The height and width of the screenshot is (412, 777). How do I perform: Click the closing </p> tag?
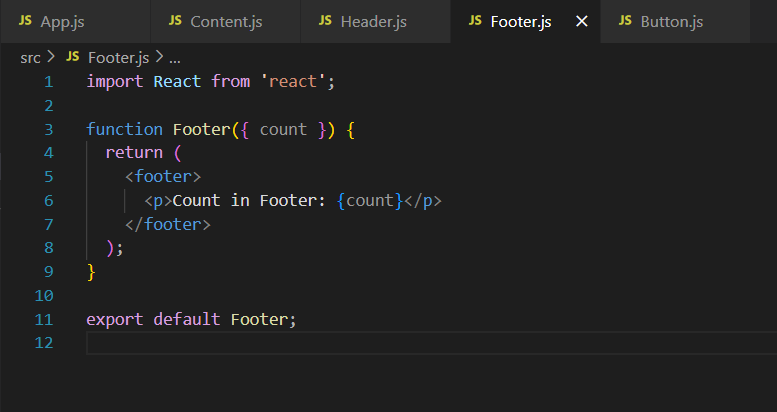(x=423, y=201)
